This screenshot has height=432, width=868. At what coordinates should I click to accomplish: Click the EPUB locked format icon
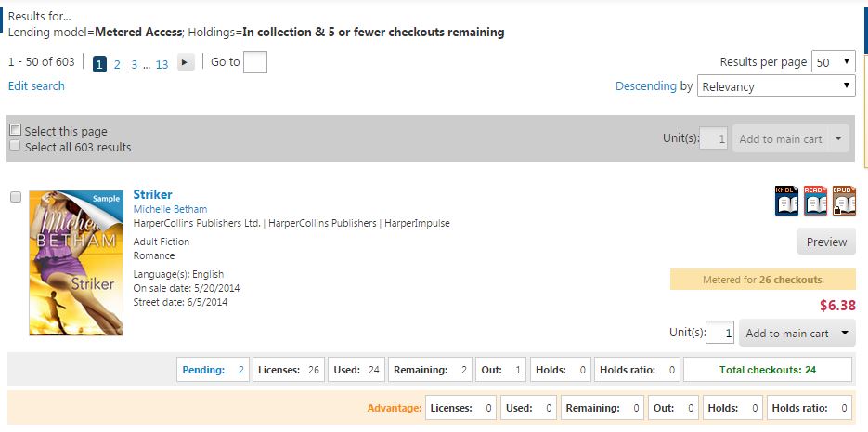[844, 201]
